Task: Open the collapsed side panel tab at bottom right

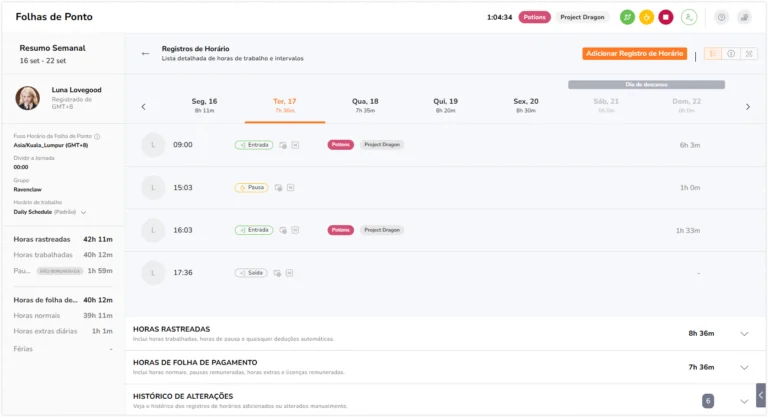Action: point(761,395)
